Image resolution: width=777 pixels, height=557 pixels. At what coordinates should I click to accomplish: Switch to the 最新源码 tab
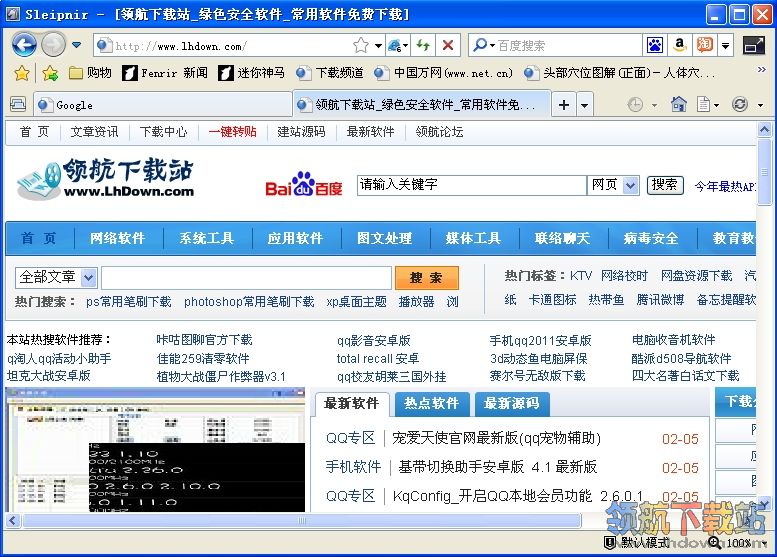[511, 404]
